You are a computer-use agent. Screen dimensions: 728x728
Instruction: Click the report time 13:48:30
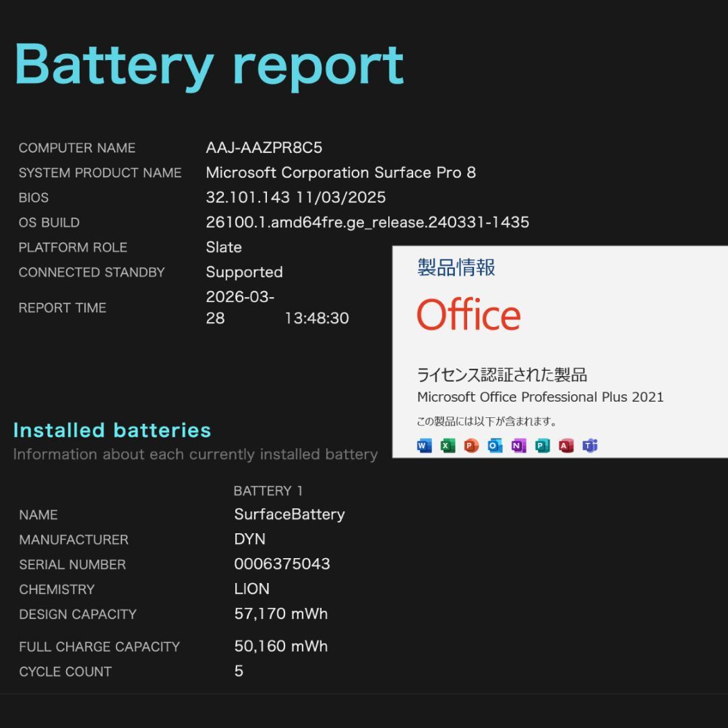click(317, 318)
